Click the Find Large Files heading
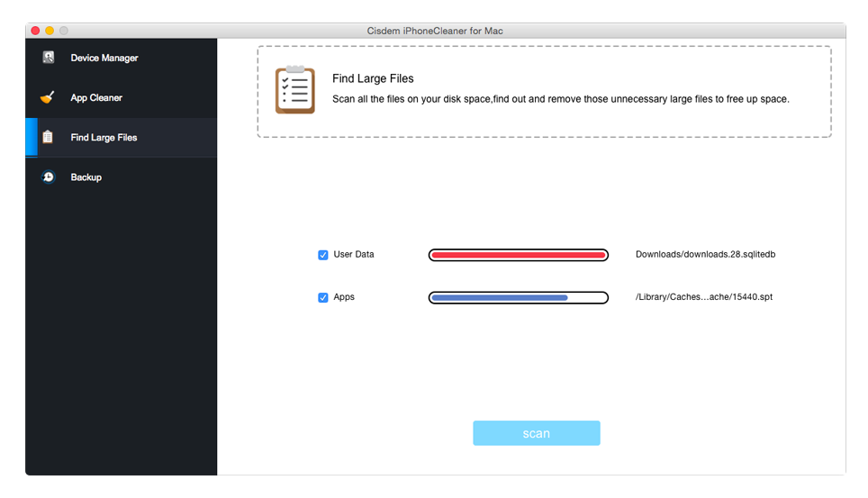This screenshot has width=868, height=498. [x=373, y=78]
